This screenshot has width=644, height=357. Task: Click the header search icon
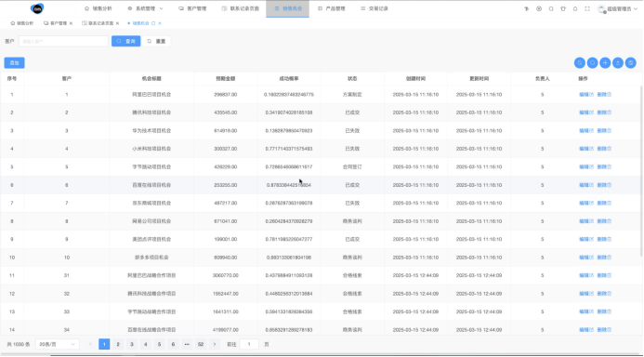(551, 8)
